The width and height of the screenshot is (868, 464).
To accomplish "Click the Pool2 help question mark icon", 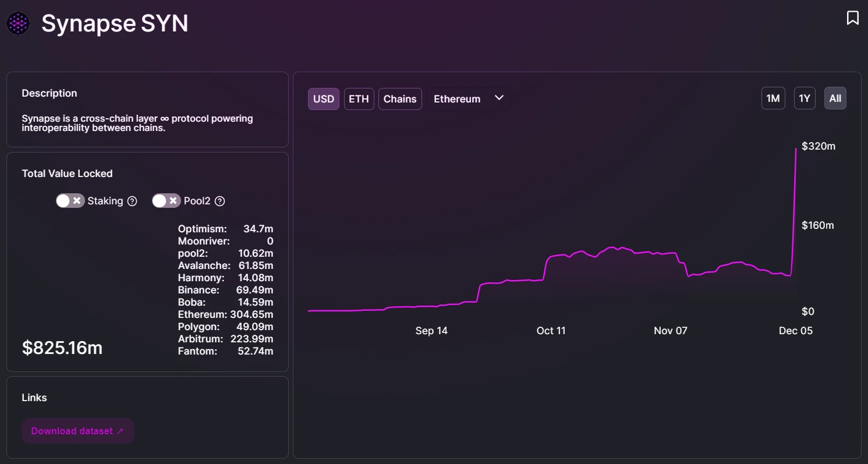I will [x=219, y=201].
